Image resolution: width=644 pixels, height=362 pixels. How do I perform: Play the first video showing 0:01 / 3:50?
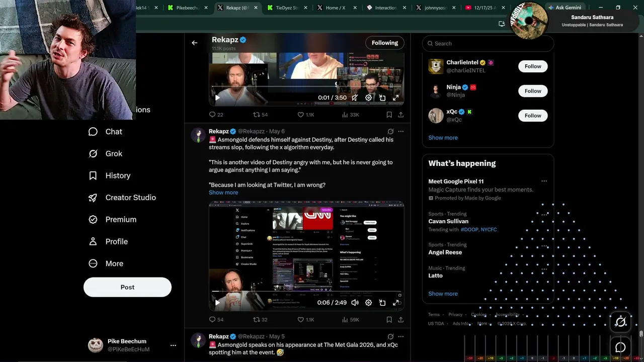pos(217,98)
